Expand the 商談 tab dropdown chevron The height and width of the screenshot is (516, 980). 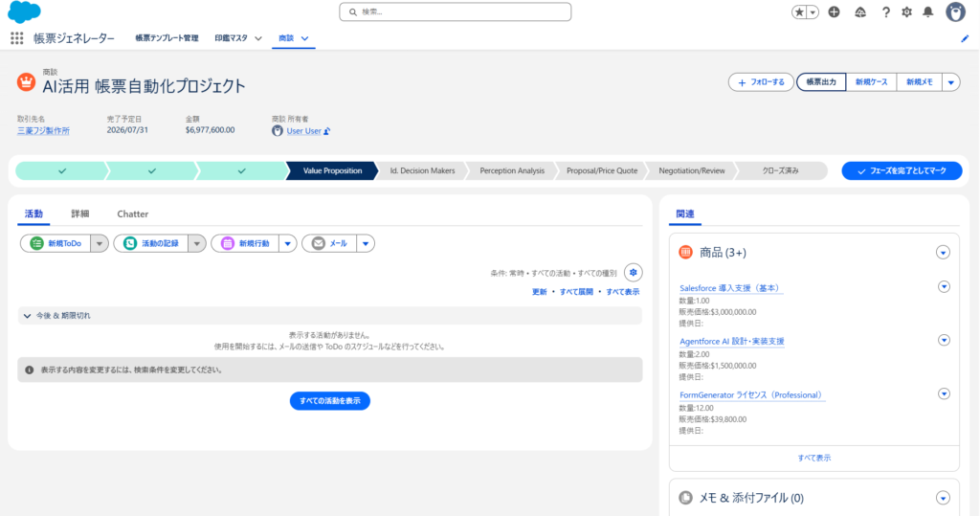[x=305, y=38]
